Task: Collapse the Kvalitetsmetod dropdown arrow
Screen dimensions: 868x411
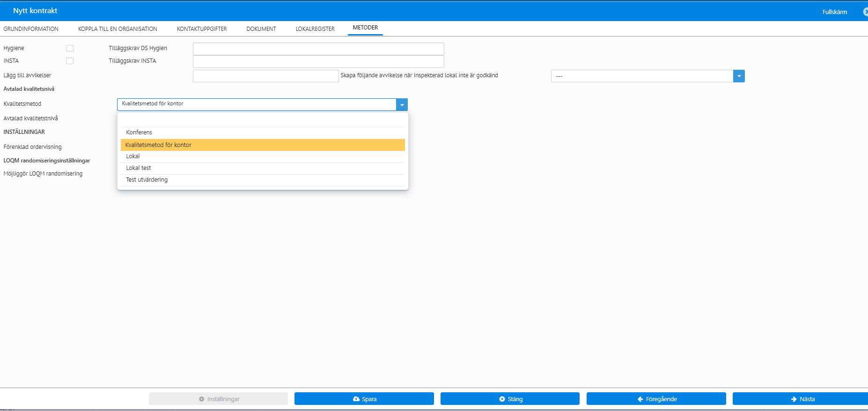Action: click(402, 104)
